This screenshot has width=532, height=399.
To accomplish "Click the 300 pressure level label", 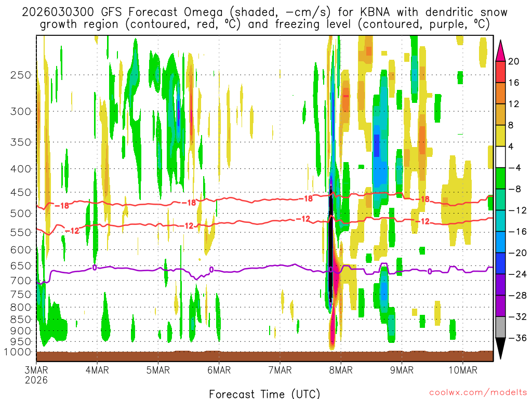I will (x=21, y=111).
